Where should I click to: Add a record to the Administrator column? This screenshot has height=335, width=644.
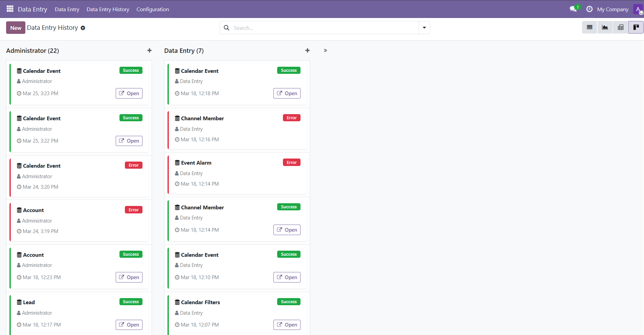click(149, 50)
